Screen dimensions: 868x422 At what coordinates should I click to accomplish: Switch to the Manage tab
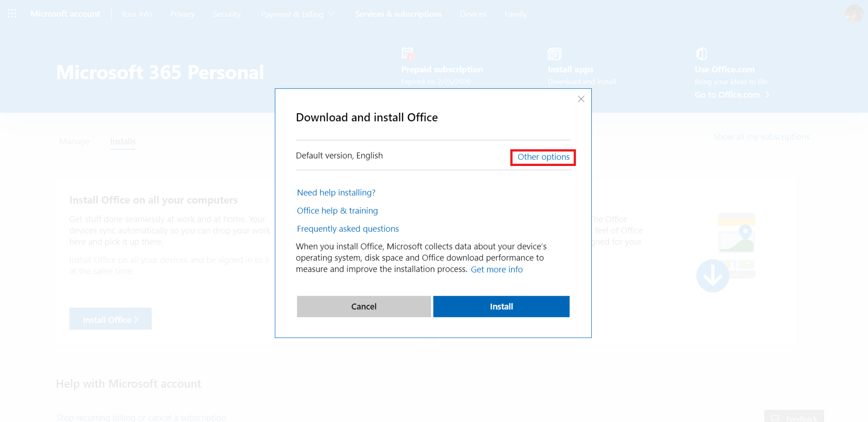tap(74, 142)
